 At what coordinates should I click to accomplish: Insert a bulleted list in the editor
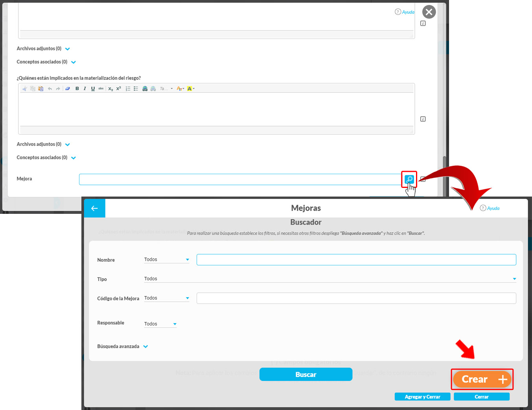click(136, 89)
